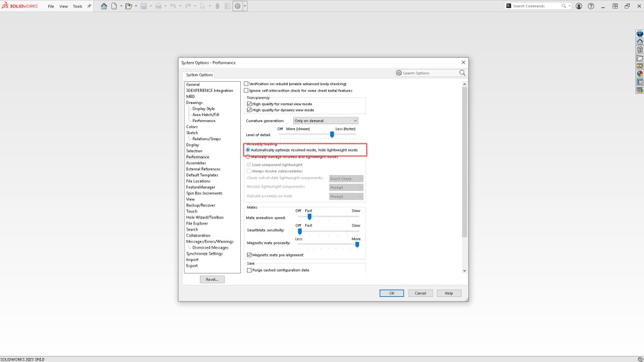Viewport: 644px width, 362px height.
Task: Click the user login profile icon
Action: tap(579, 6)
